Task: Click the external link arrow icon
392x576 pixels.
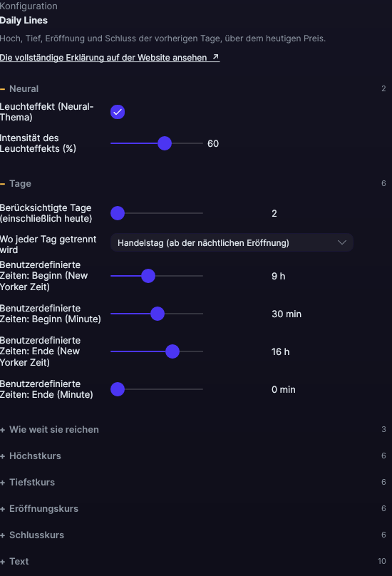Action: point(216,57)
